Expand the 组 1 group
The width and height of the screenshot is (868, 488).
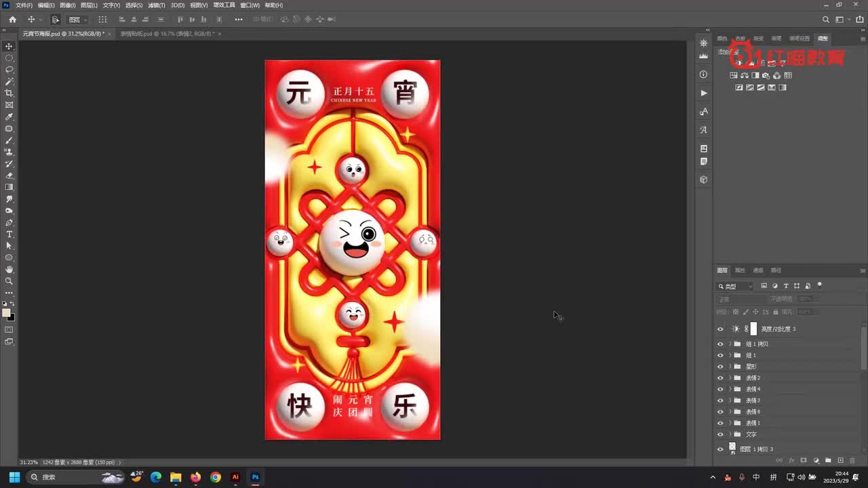730,355
